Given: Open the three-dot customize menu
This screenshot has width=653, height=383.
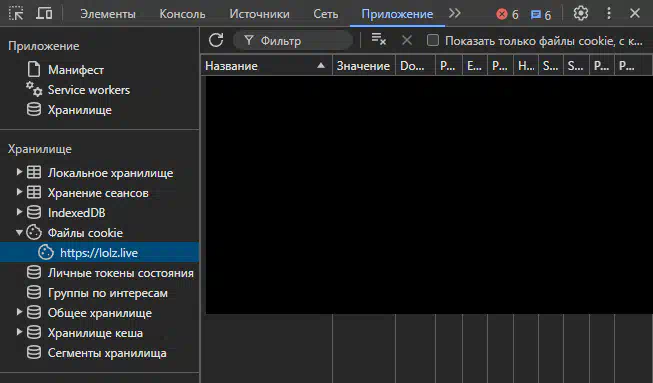Looking at the screenshot, I should click(x=608, y=13).
